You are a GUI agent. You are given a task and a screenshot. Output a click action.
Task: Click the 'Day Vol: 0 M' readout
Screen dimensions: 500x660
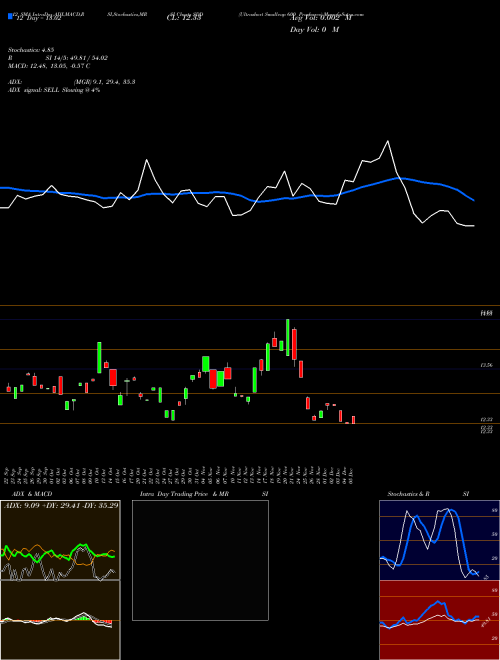(314, 30)
